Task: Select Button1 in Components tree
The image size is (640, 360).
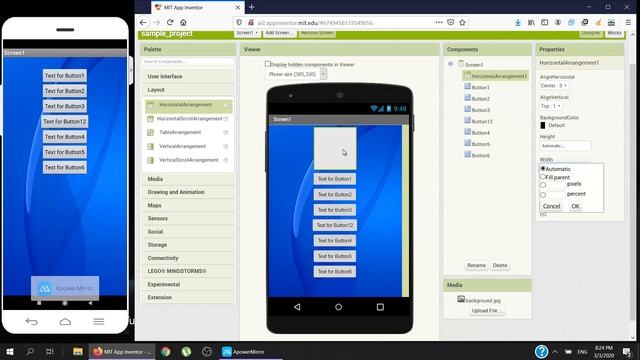Action: pyautogui.click(x=480, y=87)
